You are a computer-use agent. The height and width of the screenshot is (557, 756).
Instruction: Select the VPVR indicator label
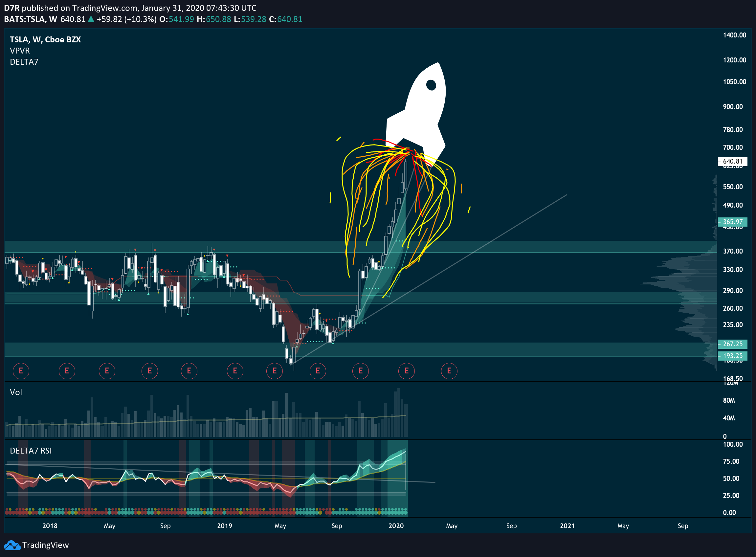pos(20,51)
